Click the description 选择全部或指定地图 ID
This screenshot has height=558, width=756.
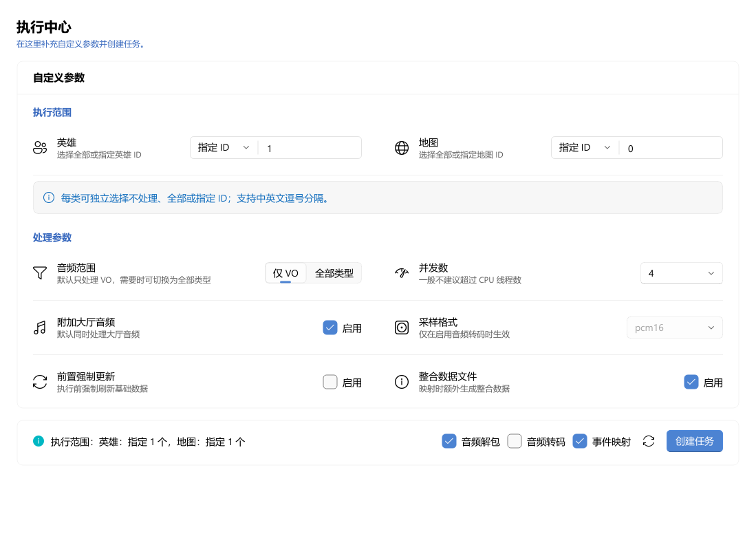[461, 155]
